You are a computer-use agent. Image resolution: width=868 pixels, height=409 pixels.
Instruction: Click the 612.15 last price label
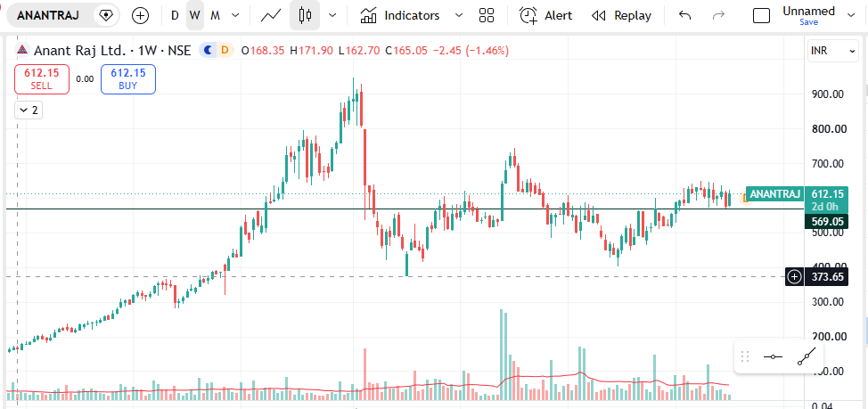click(x=826, y=193)
